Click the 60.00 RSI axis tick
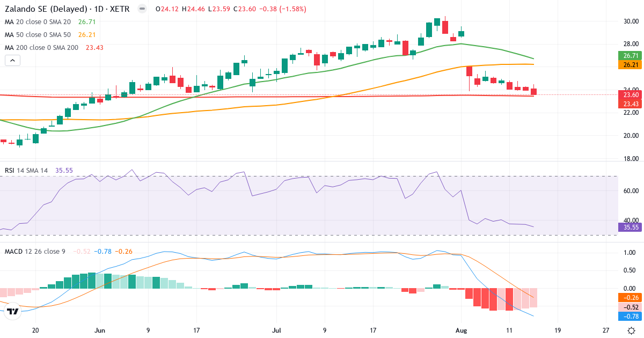This screenshot has width=644, height=338. click(631, 190)
